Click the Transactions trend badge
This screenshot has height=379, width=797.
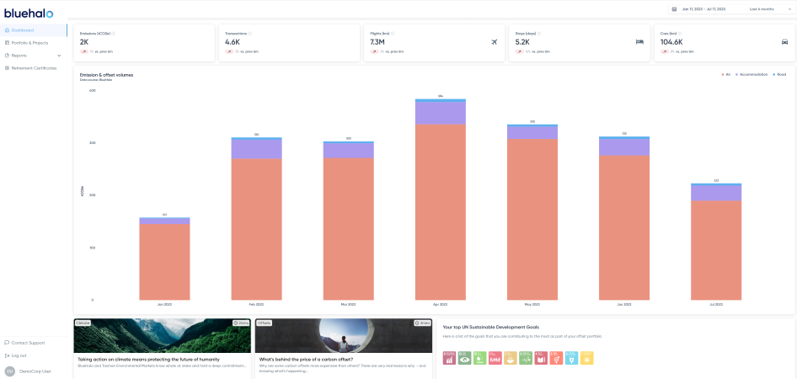tap(229, 51)
